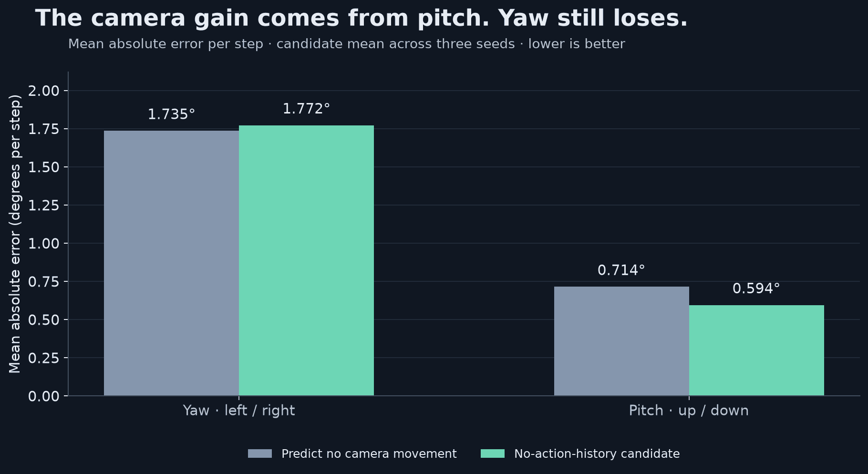
Task: Click the 1.735° value label
Action: [171, 114]
